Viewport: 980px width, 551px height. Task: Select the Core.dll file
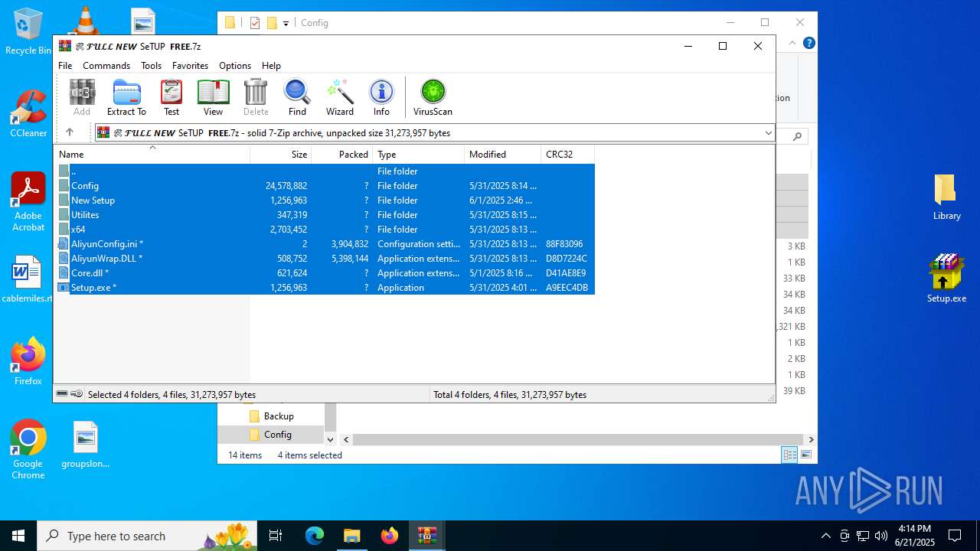pyautogui.click(x=325, y=273)
